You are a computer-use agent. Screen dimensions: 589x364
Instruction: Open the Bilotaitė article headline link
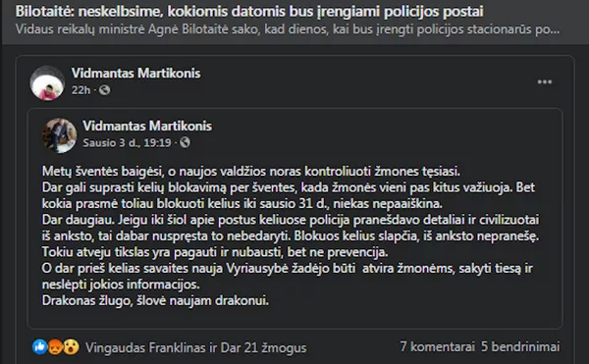tap(249, 11)
